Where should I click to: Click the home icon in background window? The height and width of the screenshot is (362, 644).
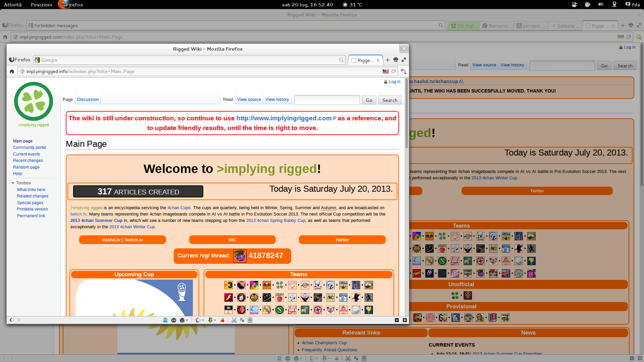click(5, 37)
